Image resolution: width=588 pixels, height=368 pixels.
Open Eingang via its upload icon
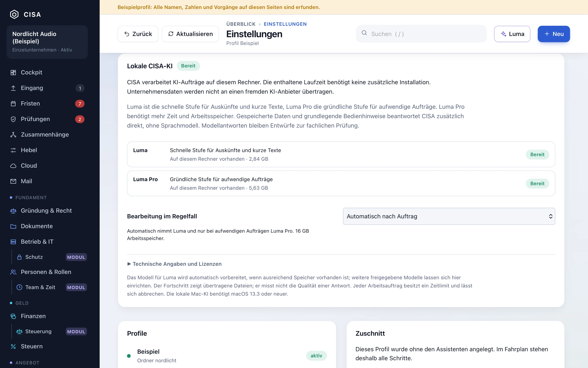(x=13, y=88)
